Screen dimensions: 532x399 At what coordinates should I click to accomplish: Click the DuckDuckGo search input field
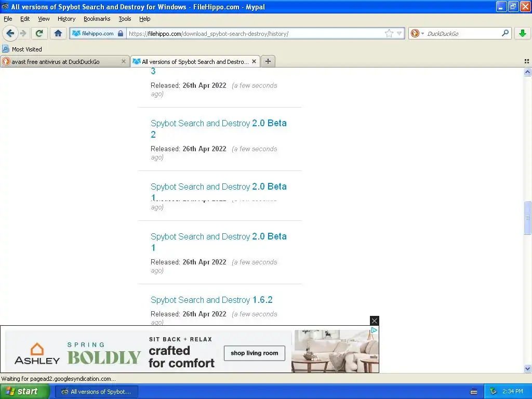463,34
